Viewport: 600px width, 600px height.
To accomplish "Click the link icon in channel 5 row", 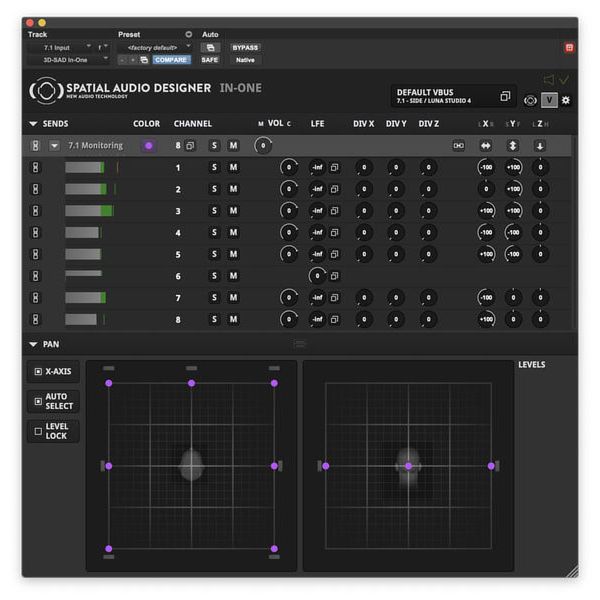I will 35,254.
